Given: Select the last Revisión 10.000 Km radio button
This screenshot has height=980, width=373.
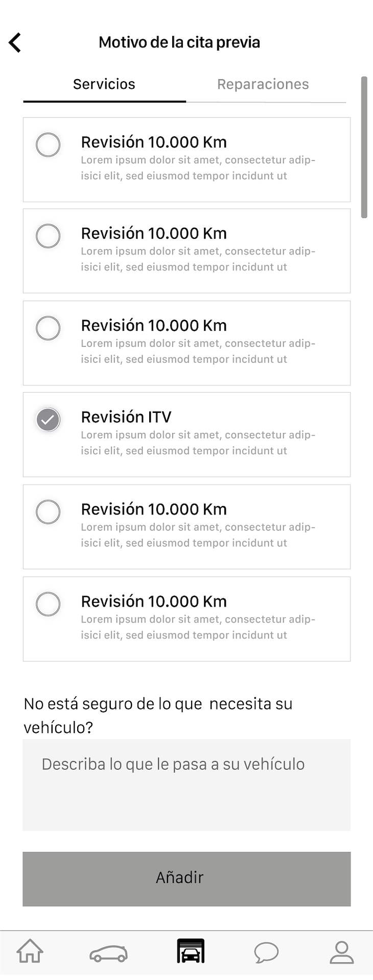Looking at the screenshot, I should pyautogui.click(x=48, y=604).
